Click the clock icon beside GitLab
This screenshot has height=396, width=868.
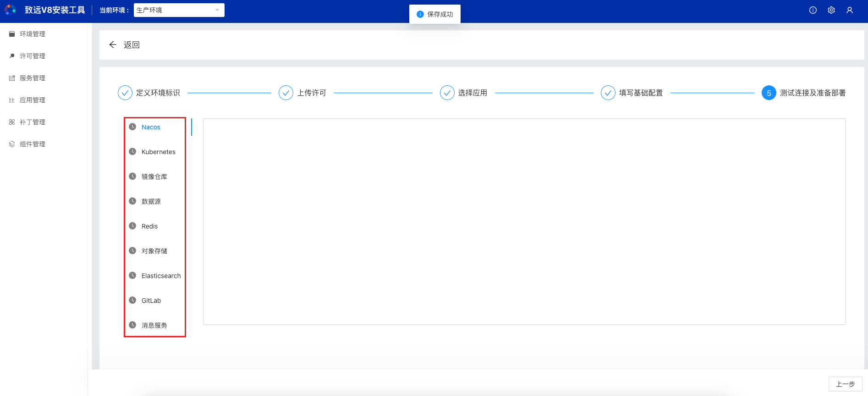pyautogui.click(x=132, y=300)
